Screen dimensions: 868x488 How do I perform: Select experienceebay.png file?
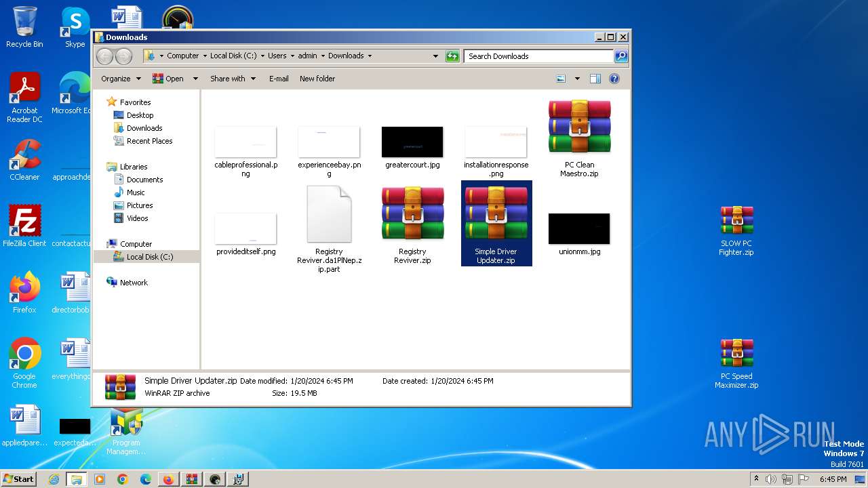(329, 152)
